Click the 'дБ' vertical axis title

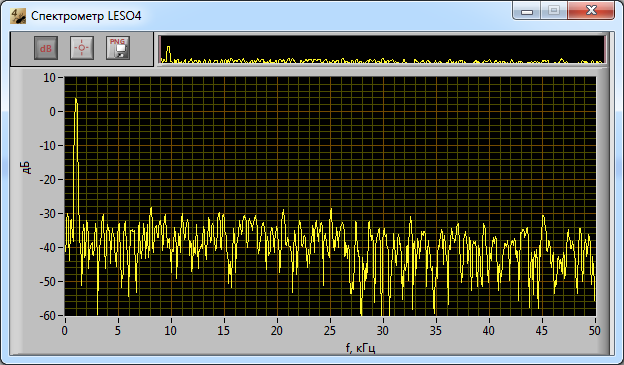(26, 168)
